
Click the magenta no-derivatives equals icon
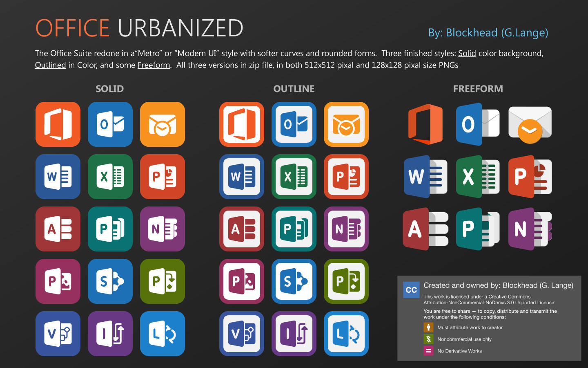pyautogui.click(x=428, y=351)
